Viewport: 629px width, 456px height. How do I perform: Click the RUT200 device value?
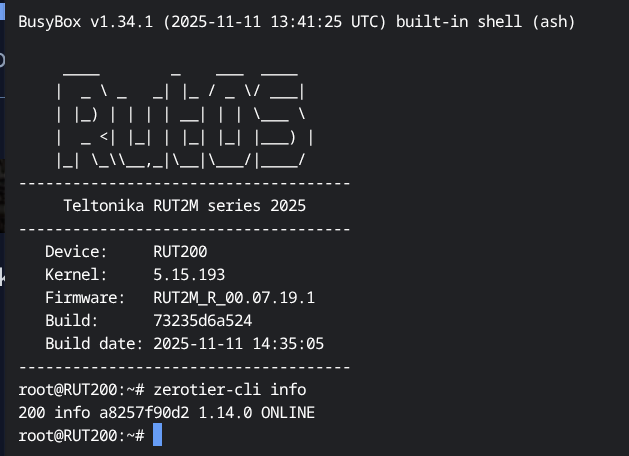(x=180, y=251)
